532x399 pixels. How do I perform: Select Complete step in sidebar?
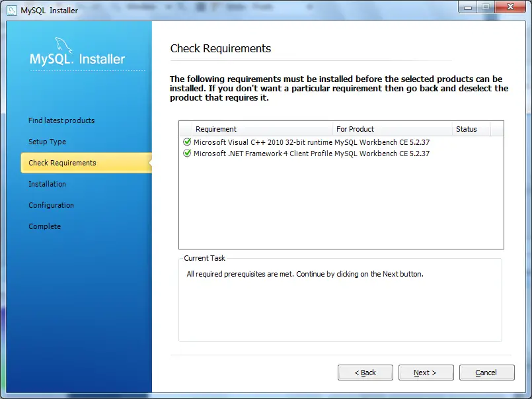(44, 226)
